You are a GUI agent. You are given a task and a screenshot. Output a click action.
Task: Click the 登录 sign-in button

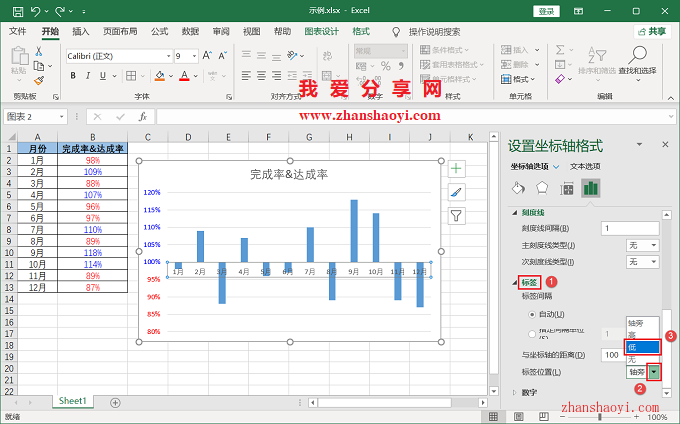(546, 11)
